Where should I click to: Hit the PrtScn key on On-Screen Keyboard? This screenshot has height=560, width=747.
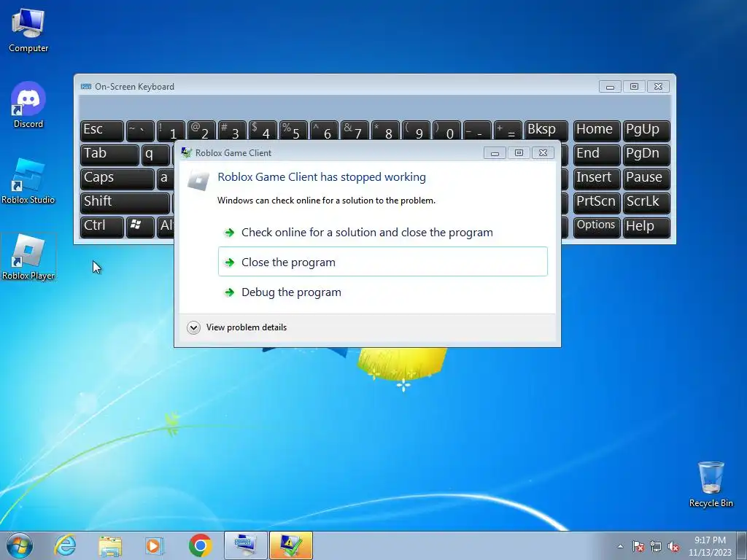point(597,203)
